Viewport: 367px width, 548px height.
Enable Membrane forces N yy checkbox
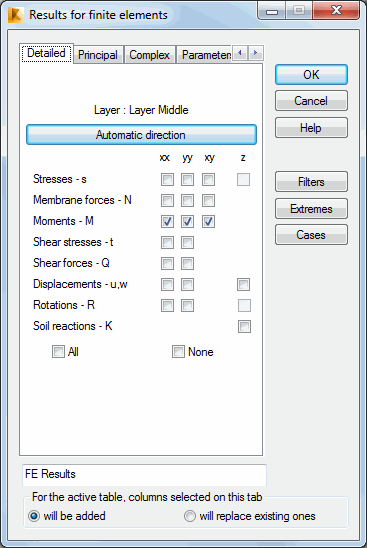point(187,201)
